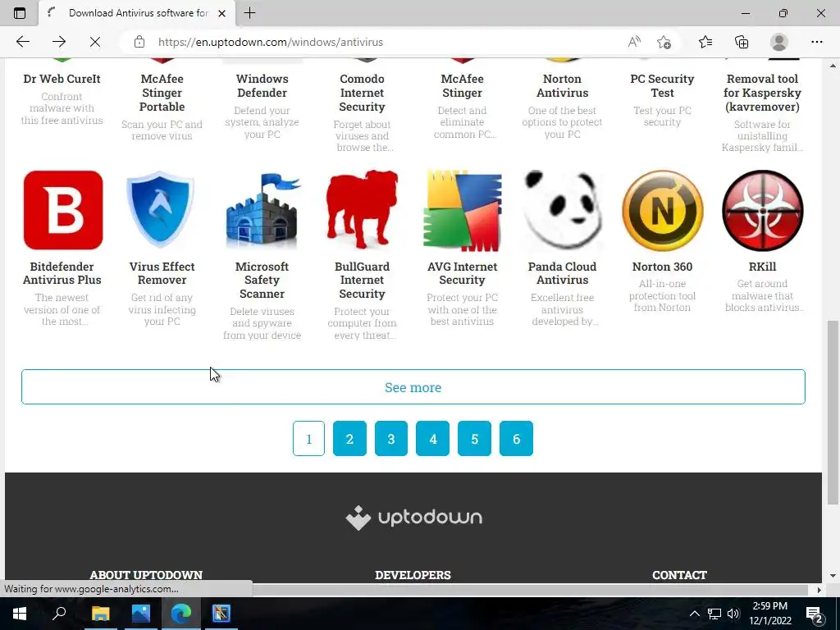Open Photos app from taskbar
Screen dimensions: 840x630
(141, 613)
